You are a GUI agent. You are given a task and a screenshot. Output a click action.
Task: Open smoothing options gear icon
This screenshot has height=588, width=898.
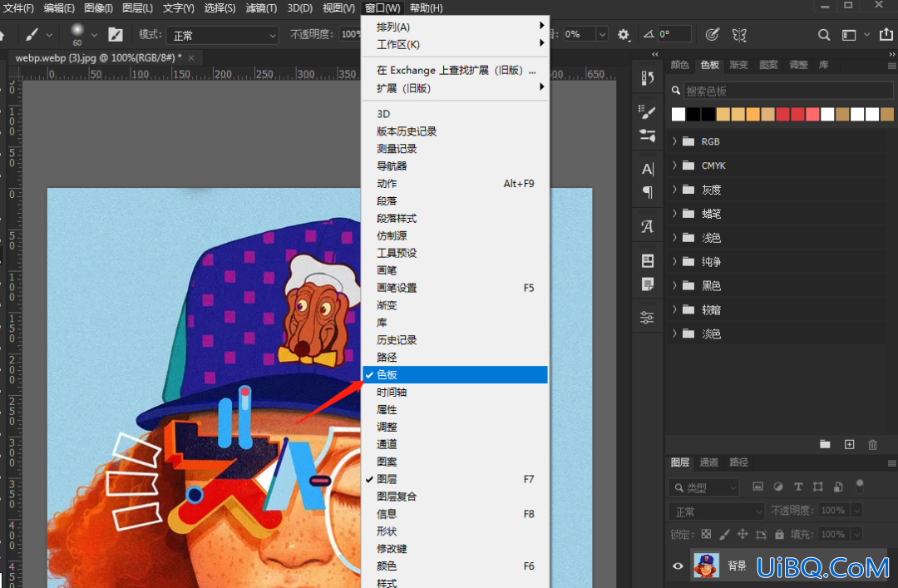624,35
